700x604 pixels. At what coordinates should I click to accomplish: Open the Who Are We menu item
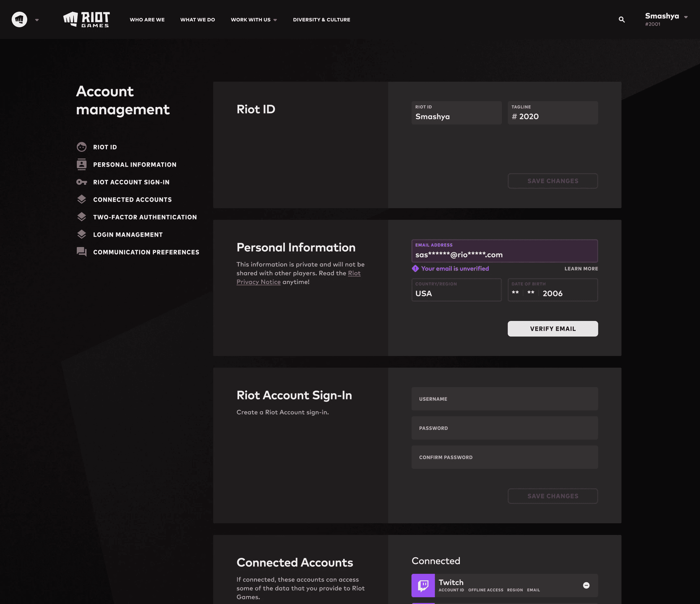[x=147, y=19]
